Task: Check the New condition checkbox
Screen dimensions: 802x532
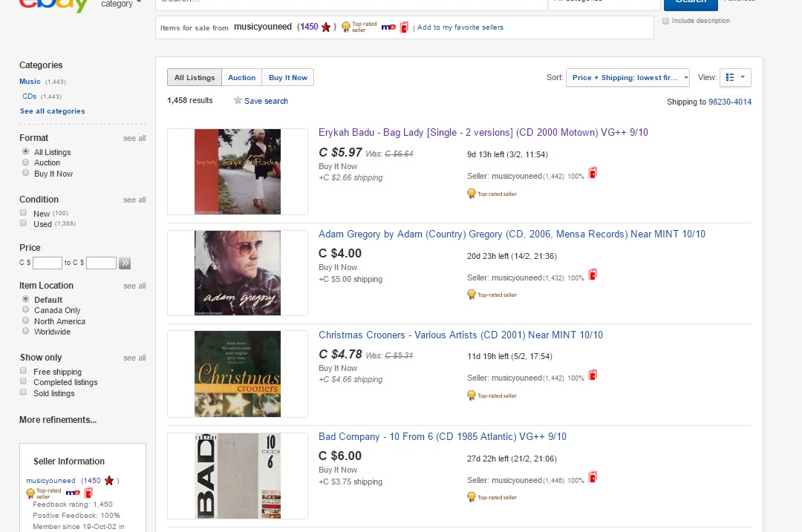Action: coord(23,213)
